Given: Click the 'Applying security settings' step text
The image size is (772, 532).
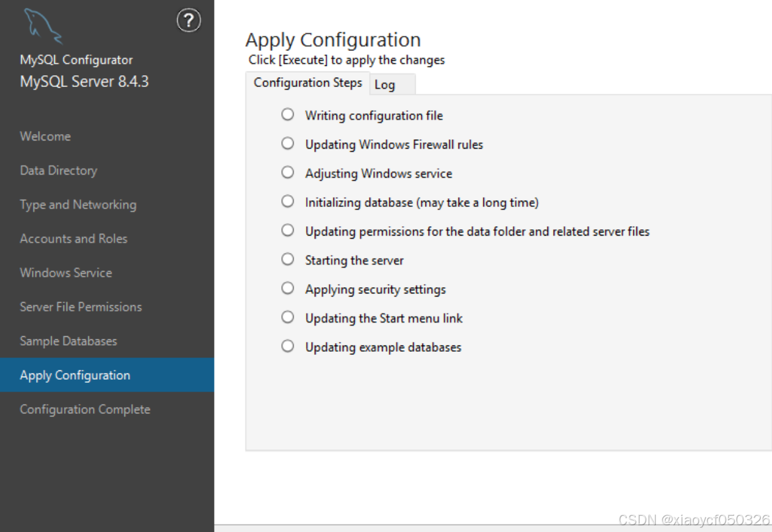Looking at the screenshot, I should [375, 290].
